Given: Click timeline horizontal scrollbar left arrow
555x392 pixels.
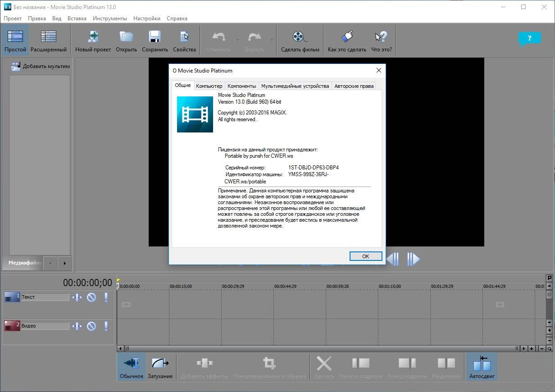Looking at the screenshot, I should 120,348.
